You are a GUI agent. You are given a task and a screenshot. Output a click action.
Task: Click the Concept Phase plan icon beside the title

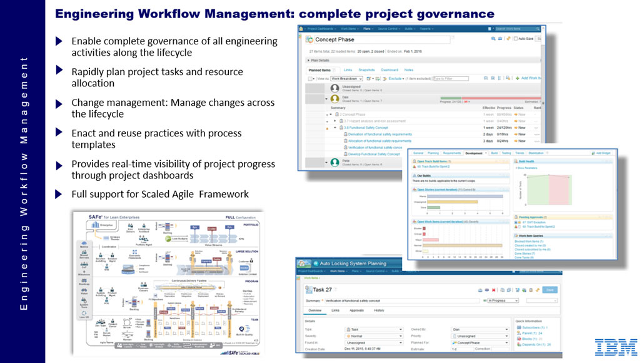point(309,39)
